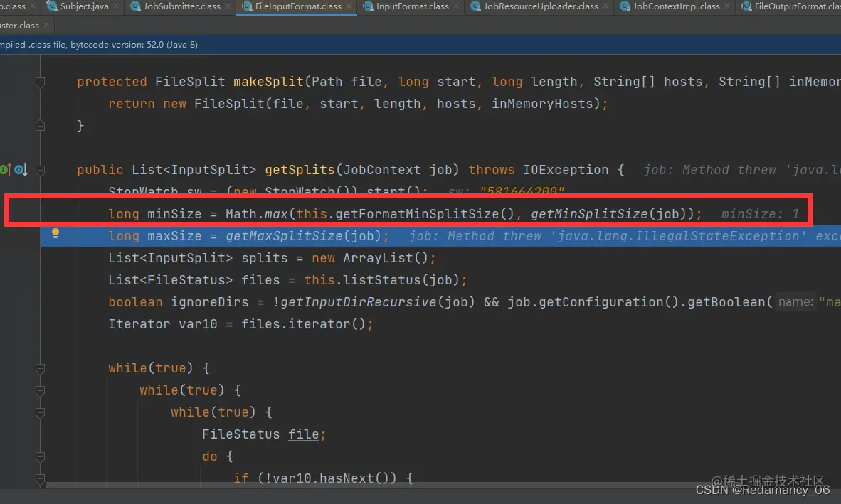Click the FileOutputFormat tab file icon

pos(746,6)
